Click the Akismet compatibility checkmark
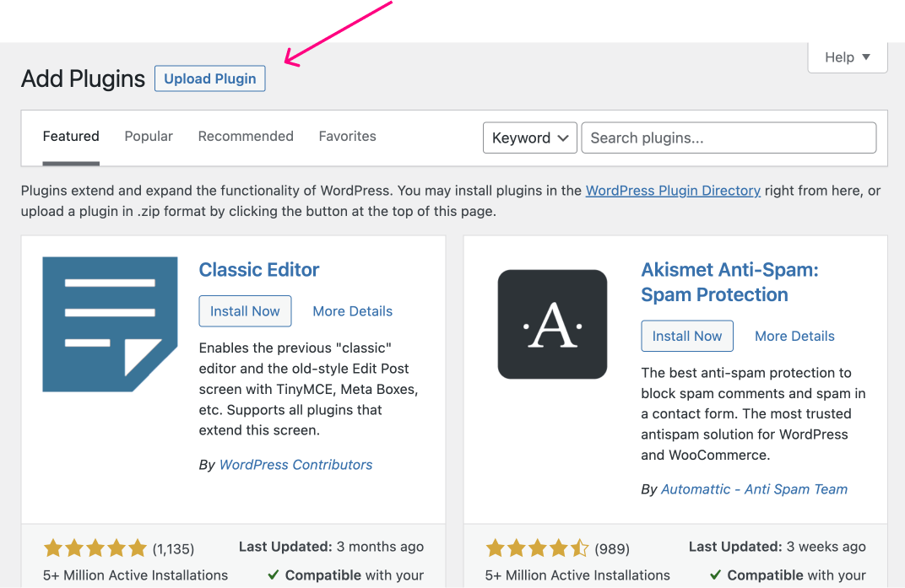 click(x=716, y=575)
